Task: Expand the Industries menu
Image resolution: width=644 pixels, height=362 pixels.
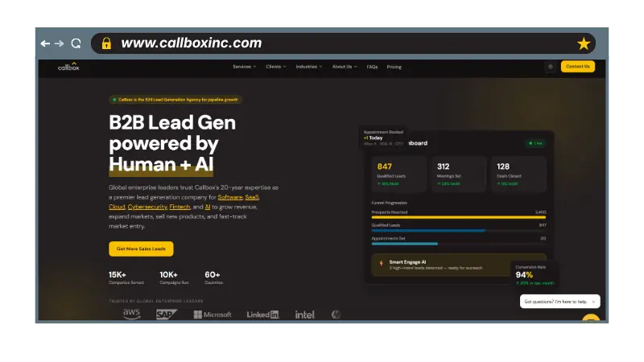Action: [x=309, y=67]
